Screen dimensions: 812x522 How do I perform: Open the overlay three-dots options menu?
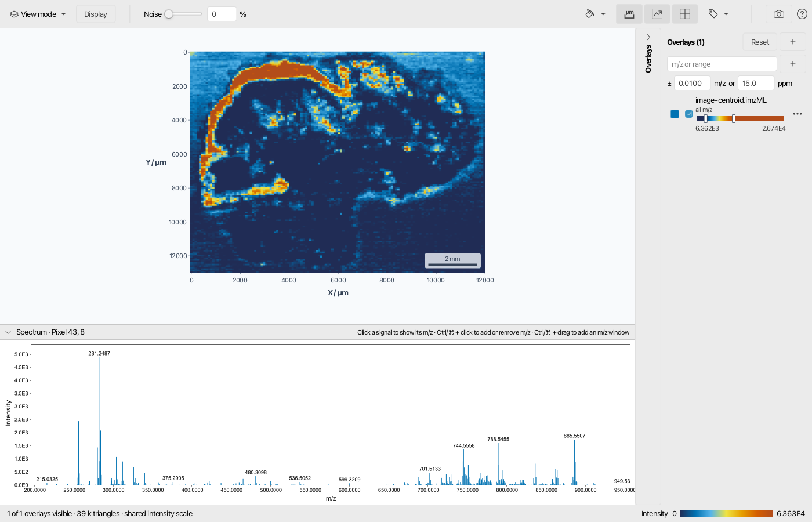pos(797,114)
